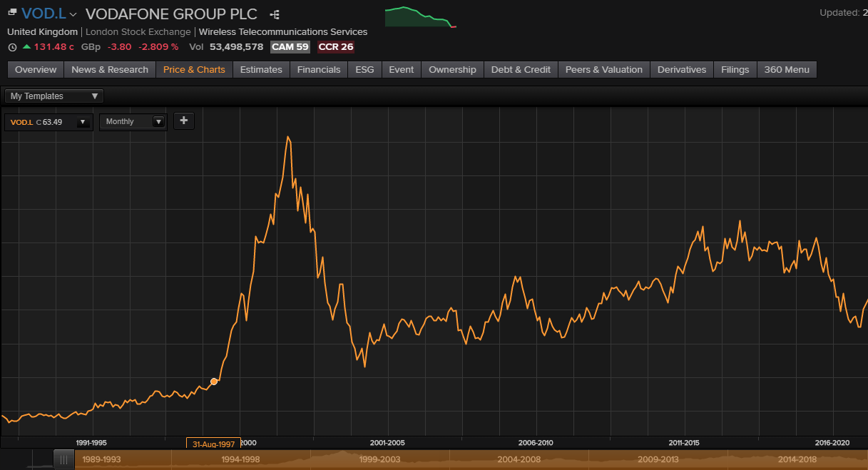The height and width of the screenshot is (470, 868).
Task: Expand the VOD.L ticker chevron dropdown
Action: click(73, 14)
